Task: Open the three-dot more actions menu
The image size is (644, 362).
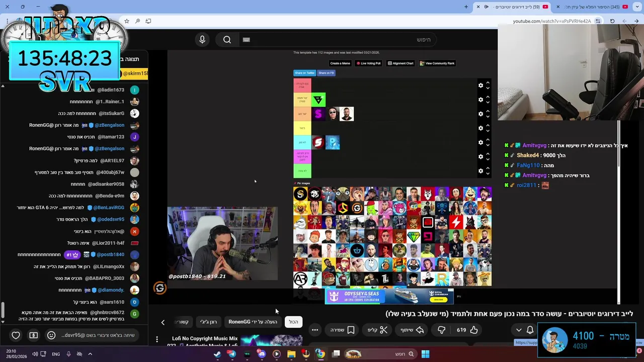Action: pos(315,330)
